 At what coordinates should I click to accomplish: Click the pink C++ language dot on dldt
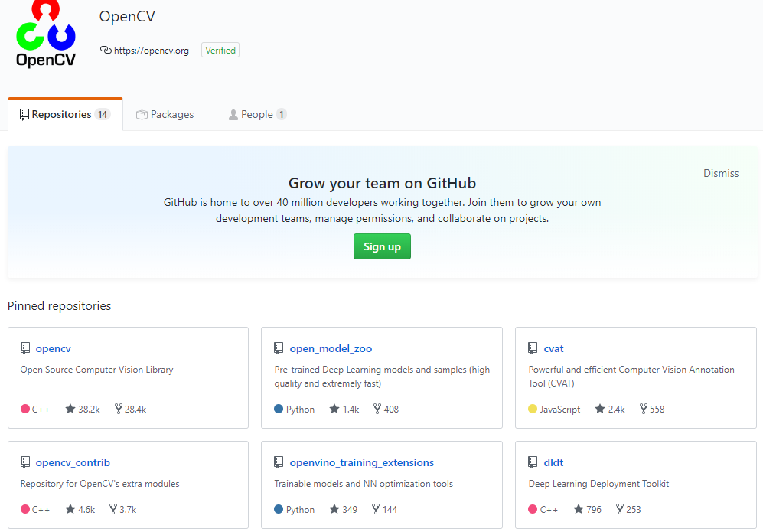click(533, 509)
